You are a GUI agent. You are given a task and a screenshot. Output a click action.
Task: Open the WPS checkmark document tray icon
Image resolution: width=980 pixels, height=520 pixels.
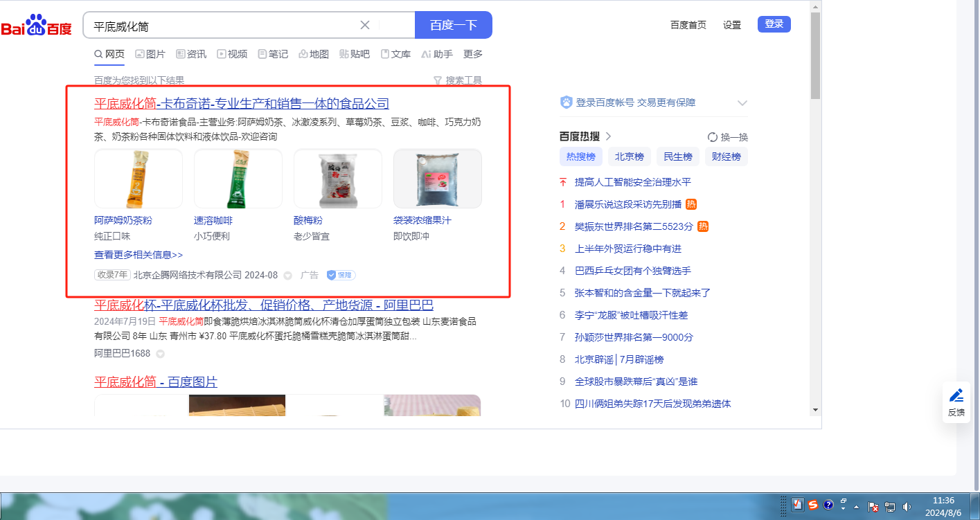(798, 505)
